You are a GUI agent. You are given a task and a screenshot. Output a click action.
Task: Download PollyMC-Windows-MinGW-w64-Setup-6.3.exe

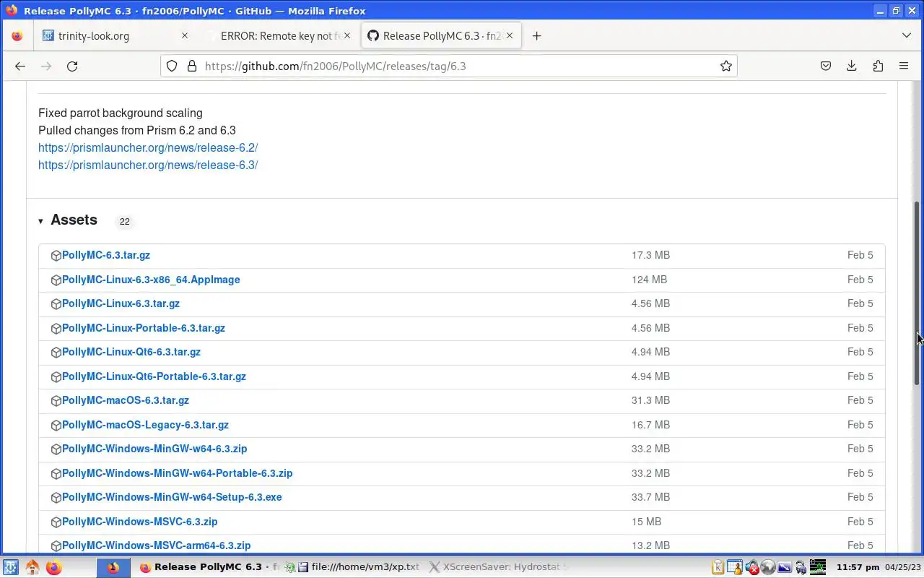click(172, 497)
